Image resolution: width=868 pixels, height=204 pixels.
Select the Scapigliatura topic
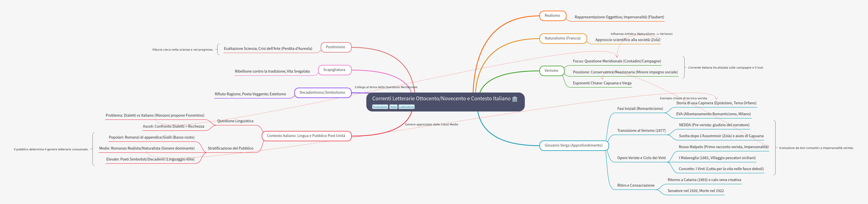pyautogui.click(x=334, y=70)
